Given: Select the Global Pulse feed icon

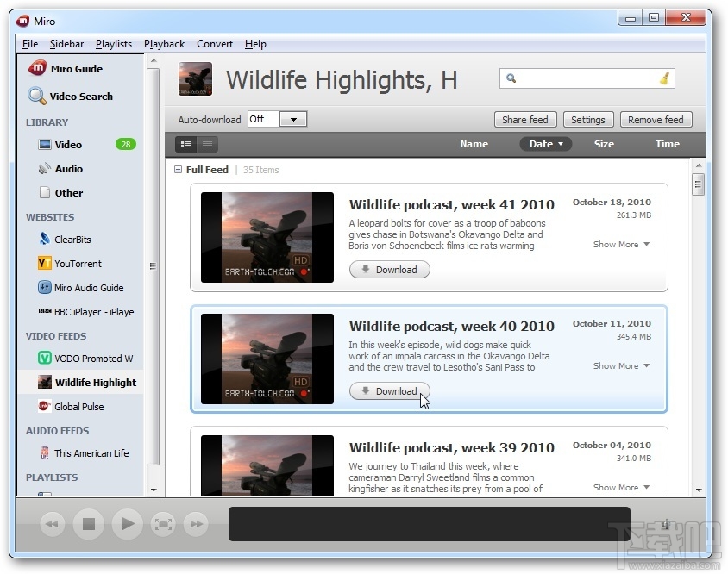Looking at the screenshot, I should click(x=45, y=406).
